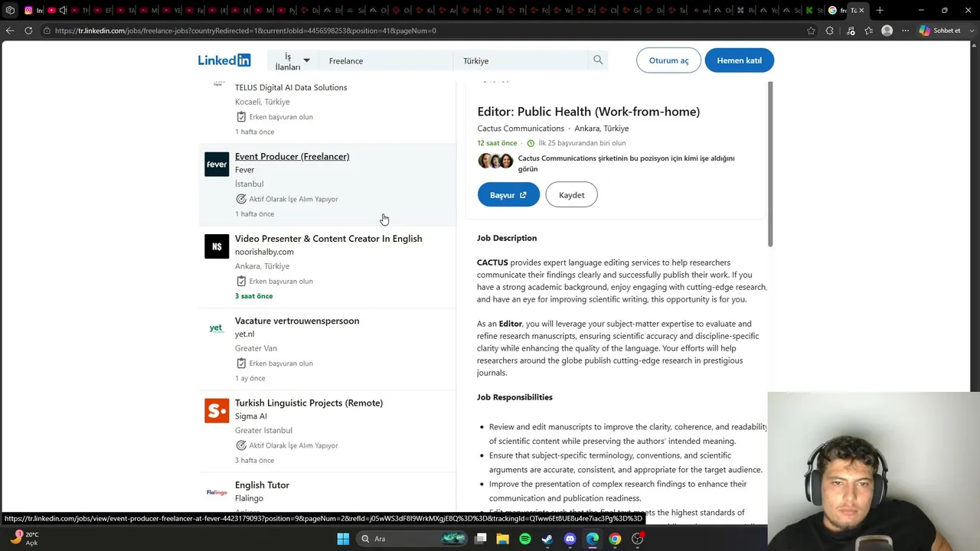
Task: Click the Cactus Communications employee avatars
Action: coord(495,161)
